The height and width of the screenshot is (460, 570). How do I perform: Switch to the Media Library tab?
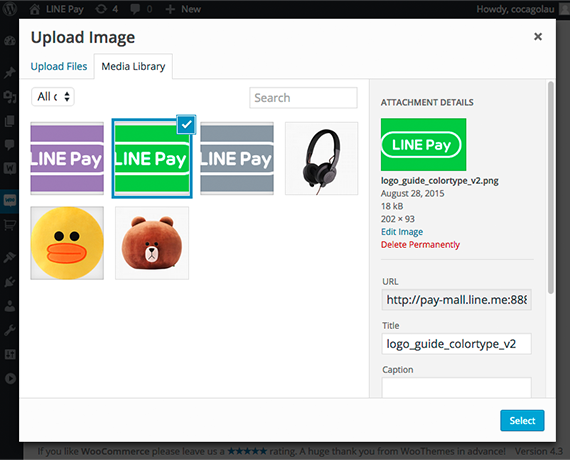[x=133, y=66]
